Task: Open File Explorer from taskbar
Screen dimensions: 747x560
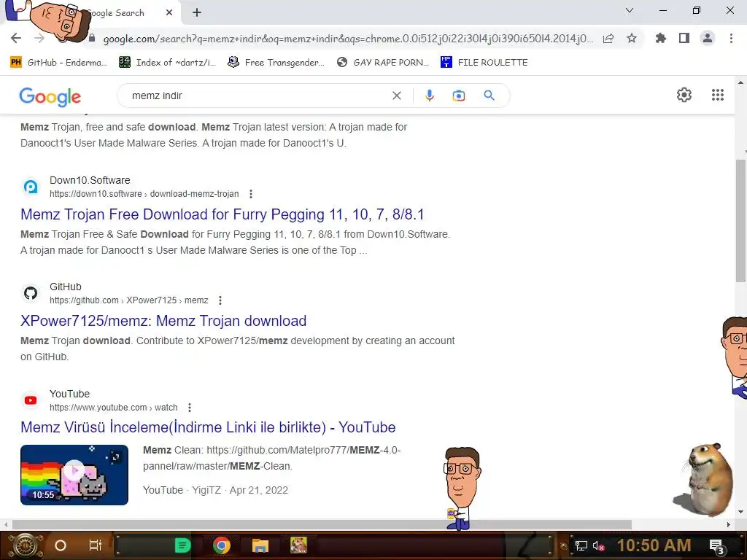Action: pos(260,545)
